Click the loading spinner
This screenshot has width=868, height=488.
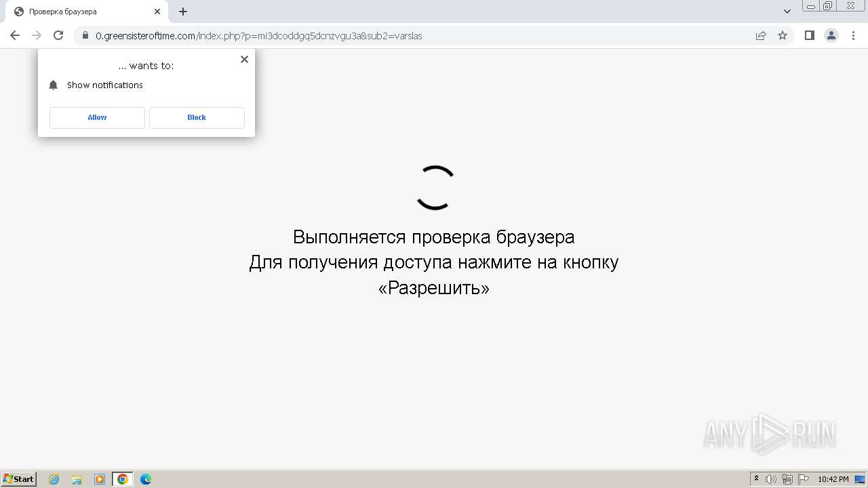coord(434,188)
